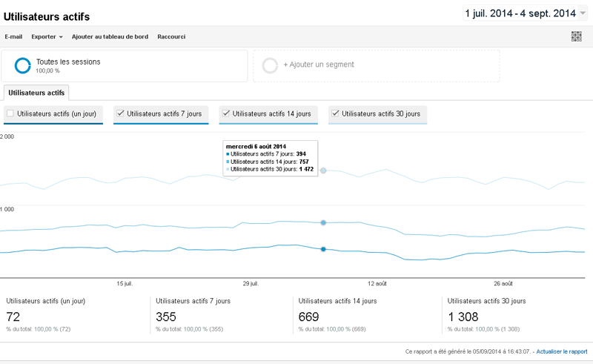
Task: Uncheck Utilisateurs actifs 30 jours
Action: tap(335, 113)
